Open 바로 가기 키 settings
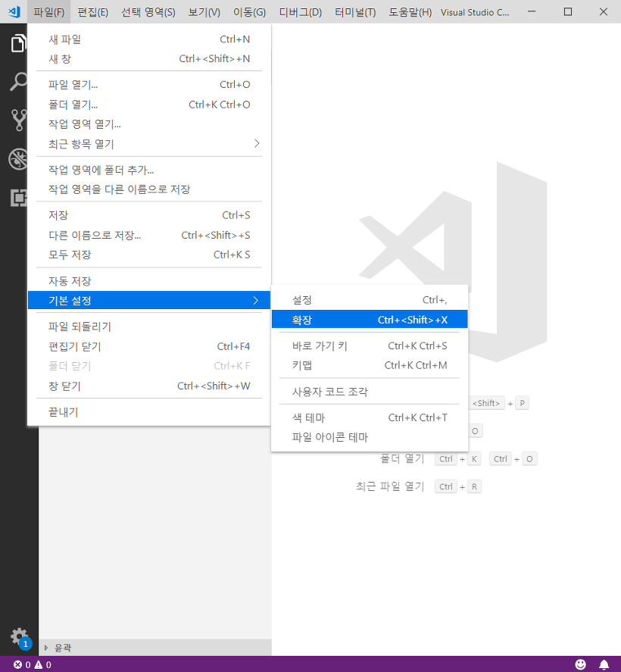Screen dimensions: 621x672 point(370,346)
